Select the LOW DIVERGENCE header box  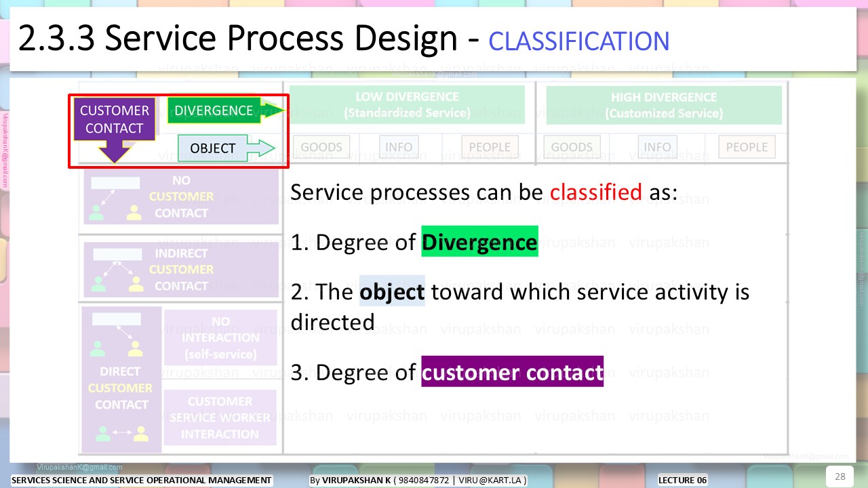pos(408,105)
